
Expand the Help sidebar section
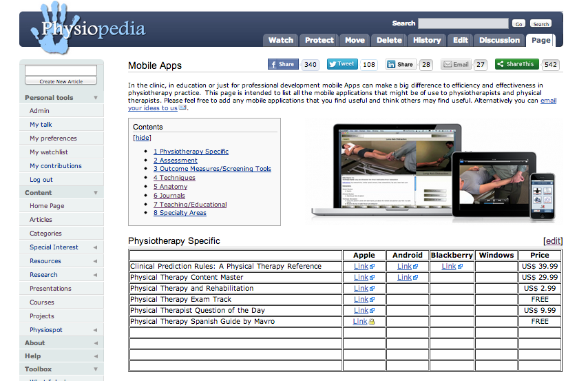pos(96,356)
